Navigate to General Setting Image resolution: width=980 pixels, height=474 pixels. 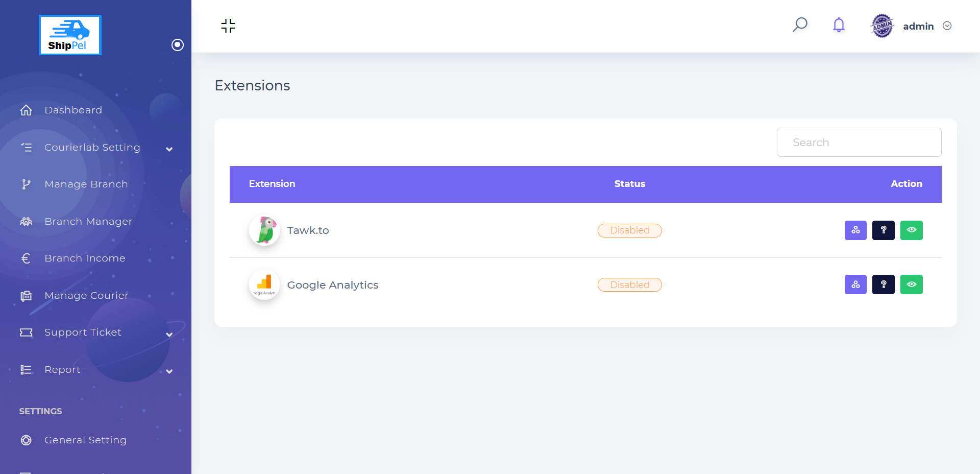click(85, 440)
